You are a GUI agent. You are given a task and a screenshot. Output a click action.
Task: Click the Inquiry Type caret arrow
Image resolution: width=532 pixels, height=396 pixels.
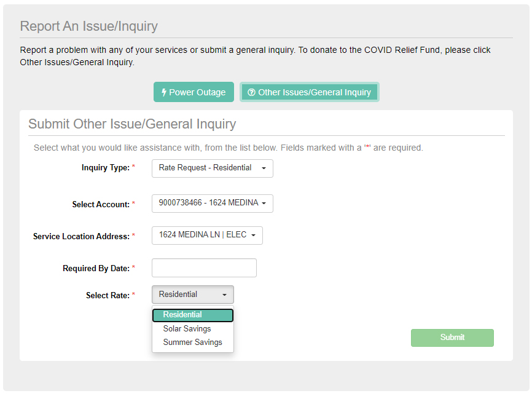click(264, 168)
